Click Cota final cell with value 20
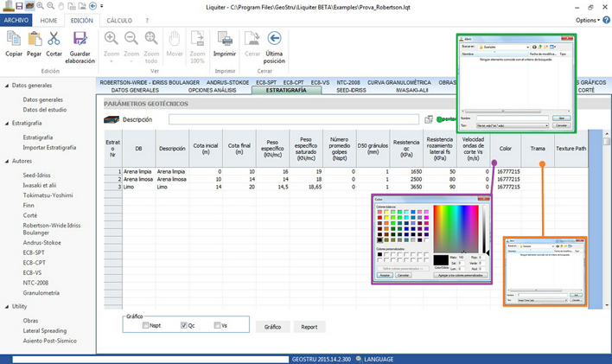Viewport: 612px width, 364px height. (x=239, y=187)
